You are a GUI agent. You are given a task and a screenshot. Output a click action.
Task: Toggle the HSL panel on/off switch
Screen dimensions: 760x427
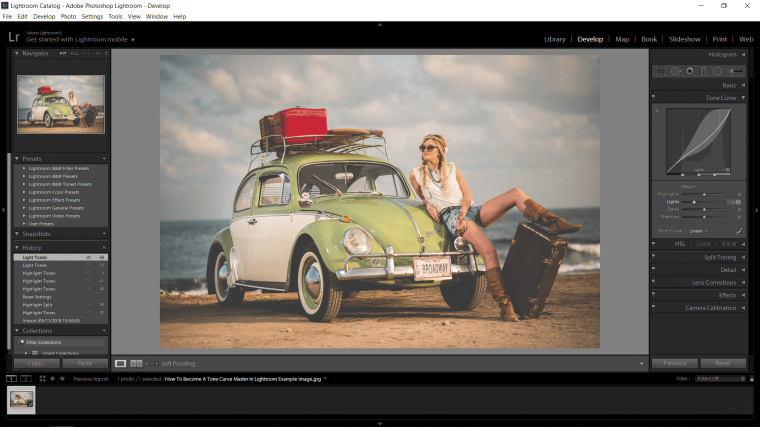[x=653, y=244]
